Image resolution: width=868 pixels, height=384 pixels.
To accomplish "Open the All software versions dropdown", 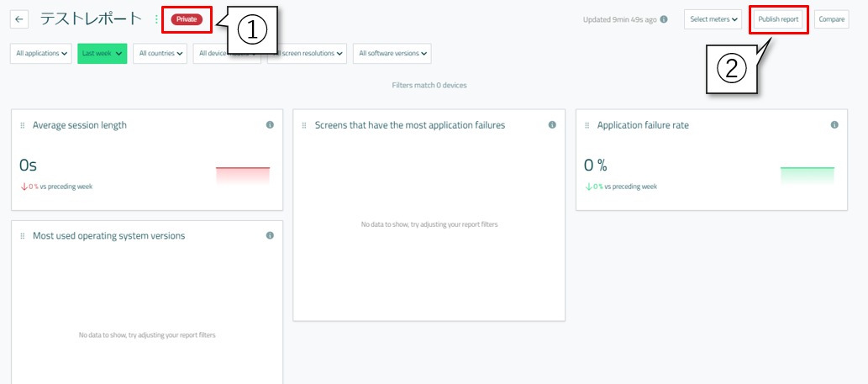I will (x=392, y=54).
